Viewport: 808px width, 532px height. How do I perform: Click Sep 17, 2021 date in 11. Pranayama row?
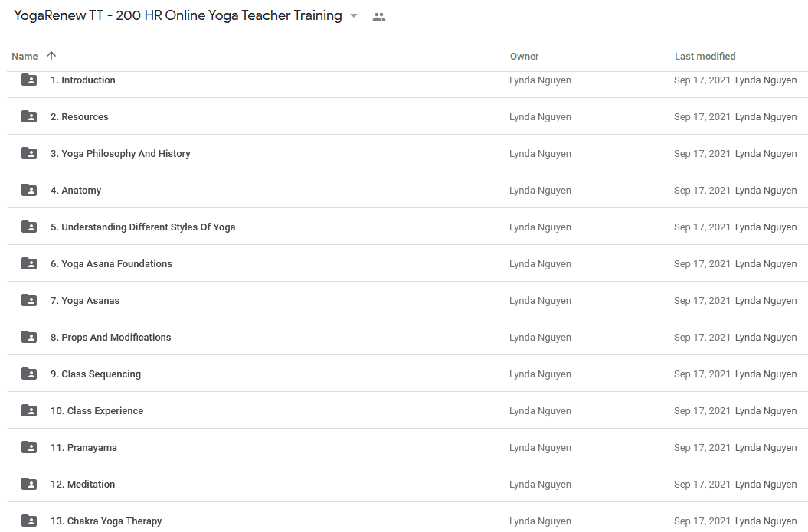[x=702, y=447]
